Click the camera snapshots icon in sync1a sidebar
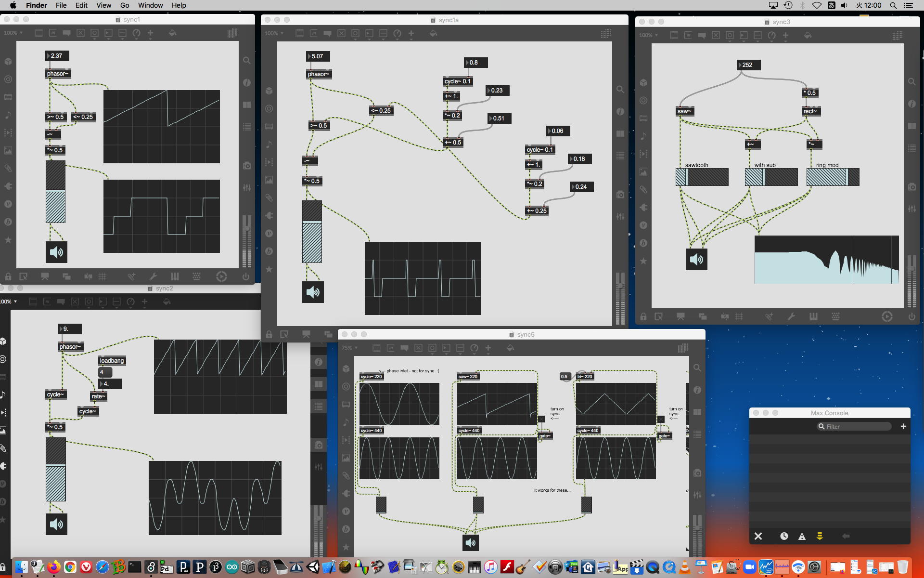 coord(620,195)
